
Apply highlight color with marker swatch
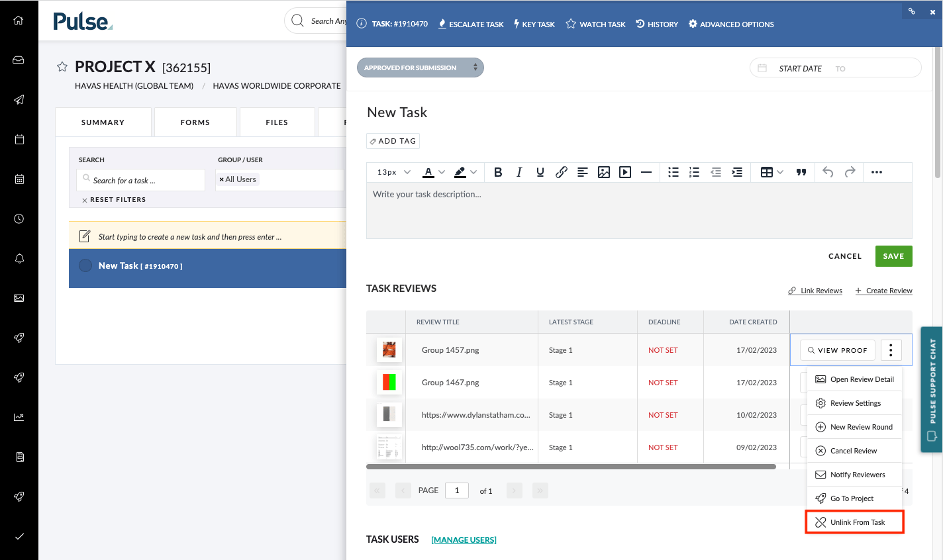point(460,172)
